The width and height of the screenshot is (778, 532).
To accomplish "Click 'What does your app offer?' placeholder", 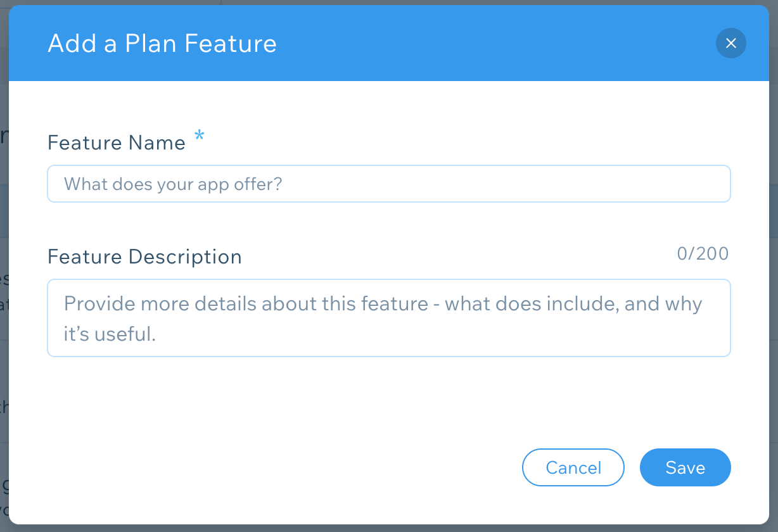I will click(x=173, y=184).
